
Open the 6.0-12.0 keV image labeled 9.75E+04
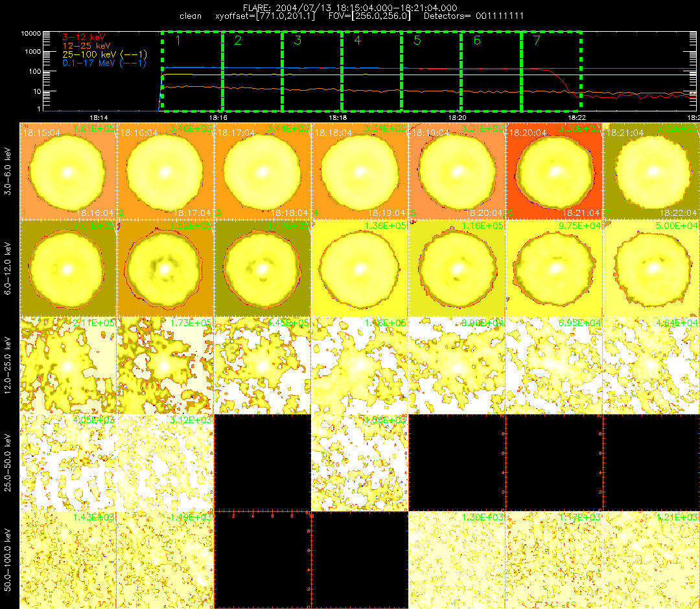(x=554, y=269)
